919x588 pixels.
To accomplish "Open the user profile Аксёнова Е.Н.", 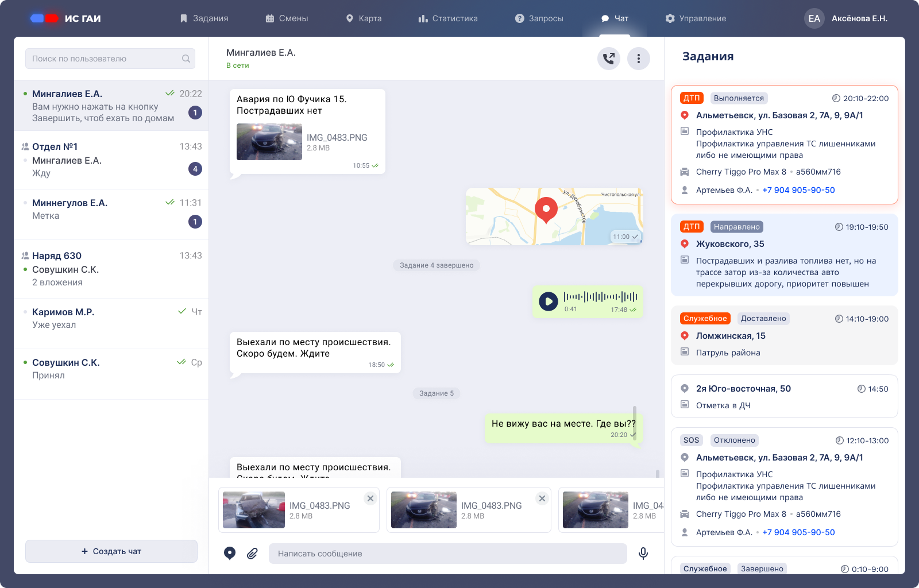I will (846, 18).
